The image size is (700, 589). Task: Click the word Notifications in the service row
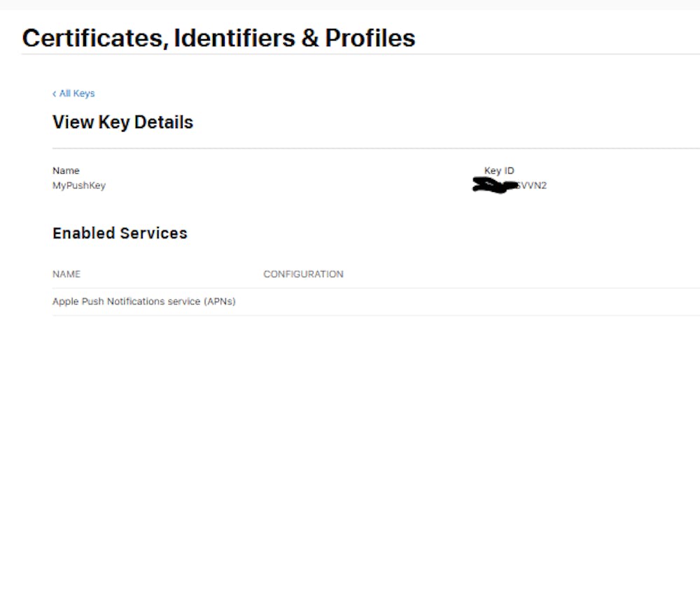tap(135, 302)
